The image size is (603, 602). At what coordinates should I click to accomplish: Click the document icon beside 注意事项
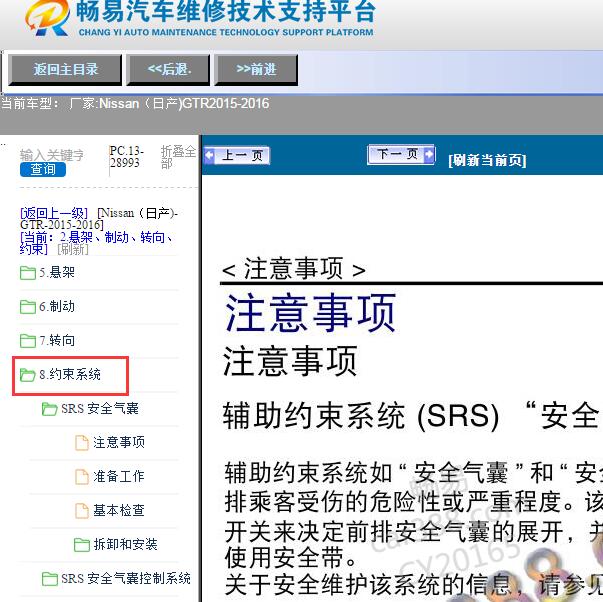pos(82,443)
